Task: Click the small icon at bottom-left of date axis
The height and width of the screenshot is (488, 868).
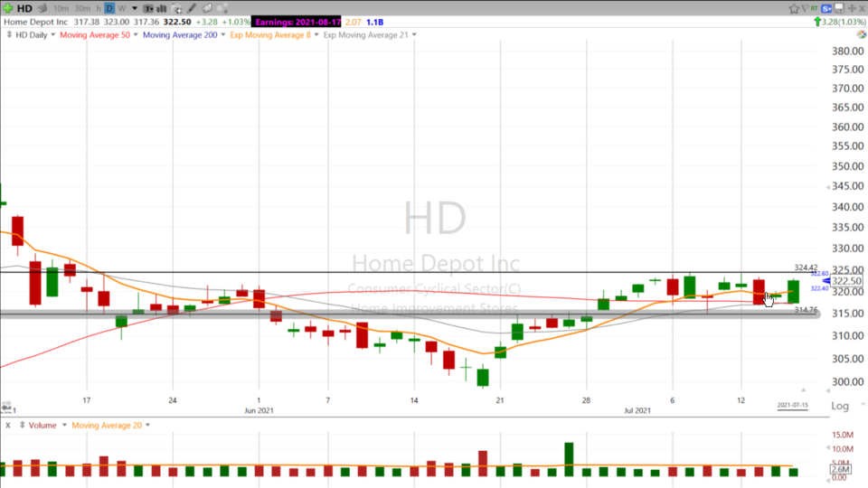Action: [x=6, y=407]
